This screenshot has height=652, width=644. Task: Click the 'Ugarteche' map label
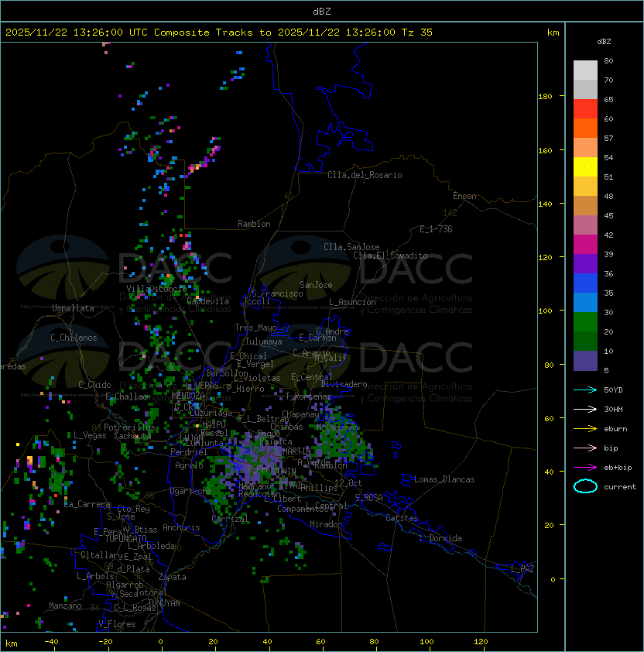[x=191, y=491]
